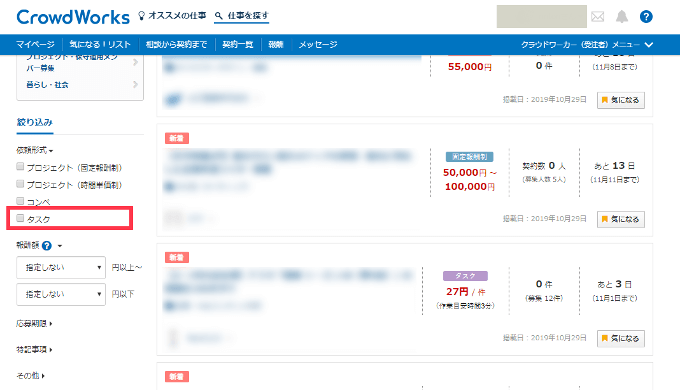Go to メッセージ in the navigation bar

318,44
